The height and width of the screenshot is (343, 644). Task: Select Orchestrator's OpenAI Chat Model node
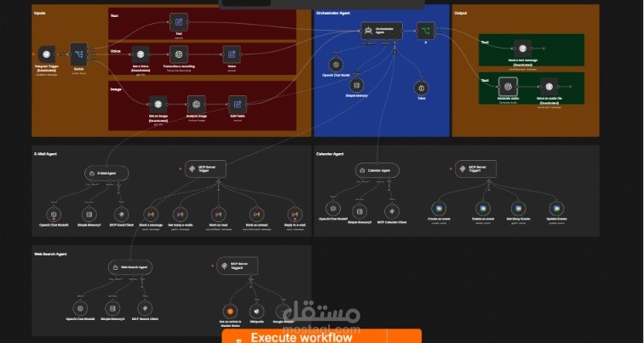(336, 65)
